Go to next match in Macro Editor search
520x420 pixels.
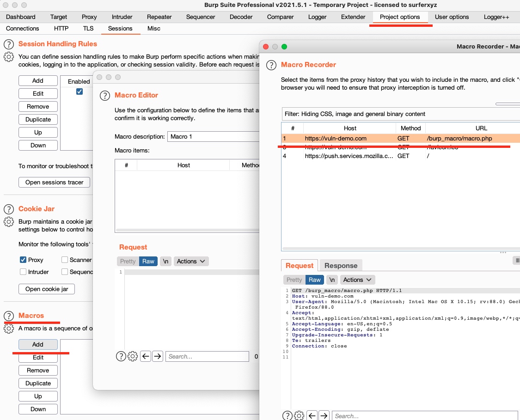158,356
